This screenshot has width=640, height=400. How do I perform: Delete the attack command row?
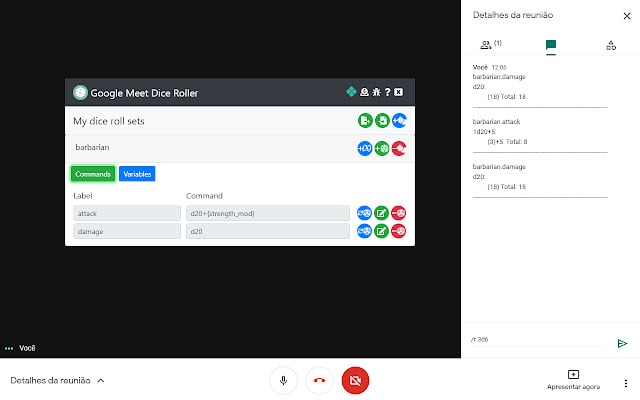pyautogui.click(x=398, y=213)
